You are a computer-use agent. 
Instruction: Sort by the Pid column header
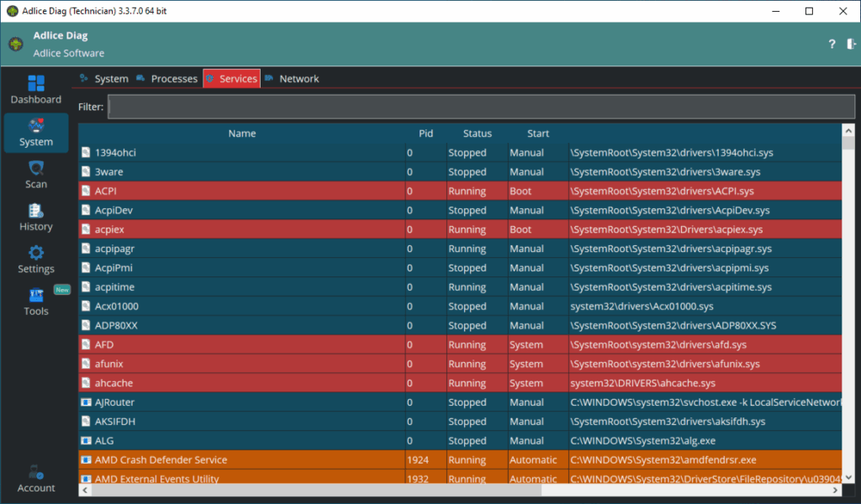point(425,134)
